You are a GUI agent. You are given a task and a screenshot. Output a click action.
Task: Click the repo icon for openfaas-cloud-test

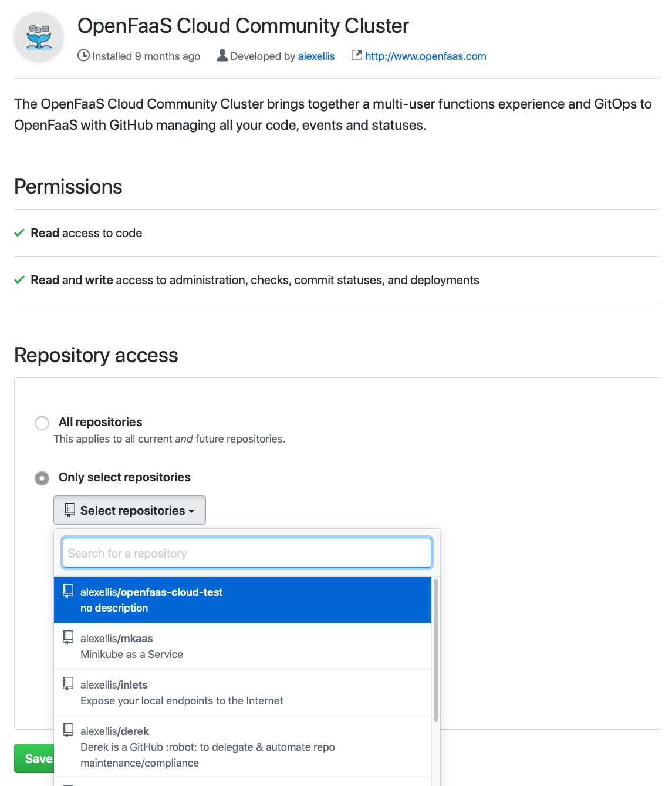click(69, 591)
